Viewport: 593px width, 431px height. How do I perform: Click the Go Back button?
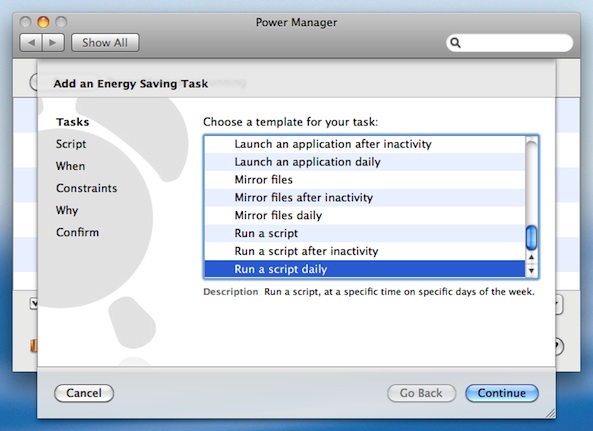[421, 393]
